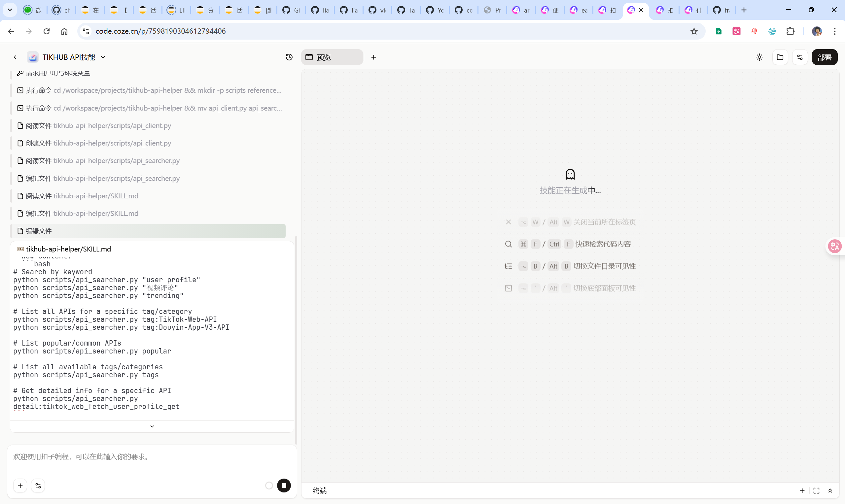Click the browser home button
Viewport: 845px width, 504px height.
click(64, 31)
